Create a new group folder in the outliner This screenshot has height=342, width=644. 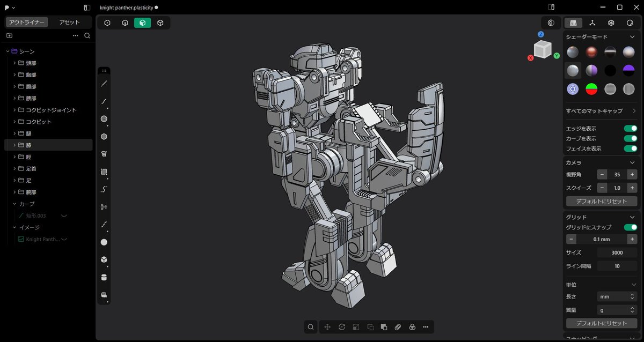[x=9, y=36]
